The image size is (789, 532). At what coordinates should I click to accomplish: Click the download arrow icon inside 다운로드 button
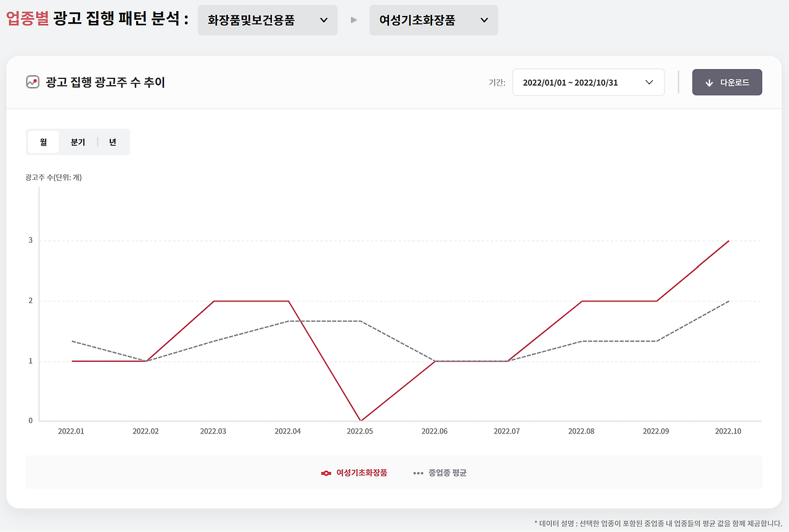pos(709,82)
